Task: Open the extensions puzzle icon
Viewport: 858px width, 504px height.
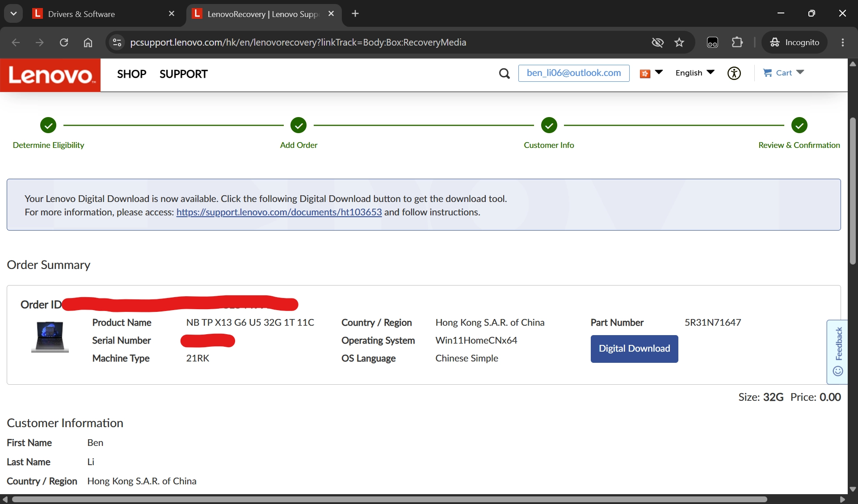Action: coord(737,42)
